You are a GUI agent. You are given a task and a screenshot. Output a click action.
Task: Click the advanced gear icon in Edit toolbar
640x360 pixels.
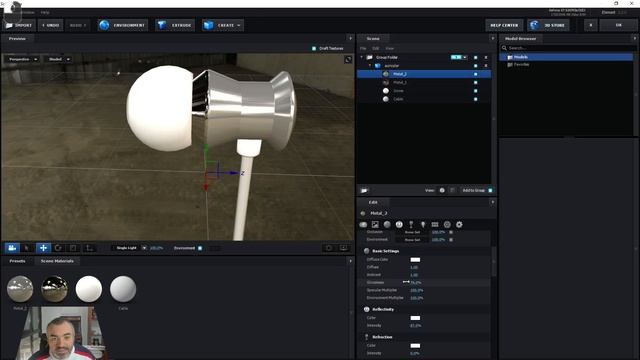[459, 224]
